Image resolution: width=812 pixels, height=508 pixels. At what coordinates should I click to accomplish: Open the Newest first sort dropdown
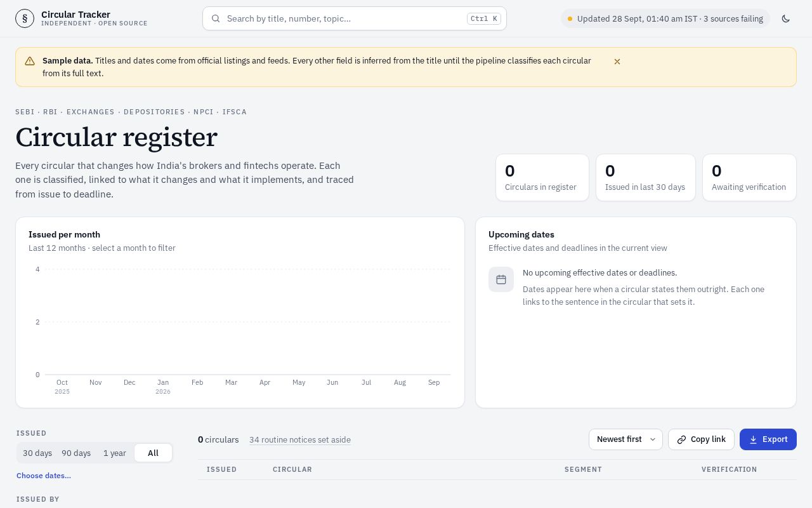point(625,439)
